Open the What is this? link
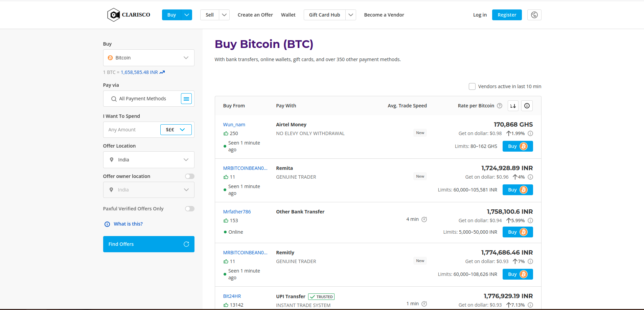 128,224
